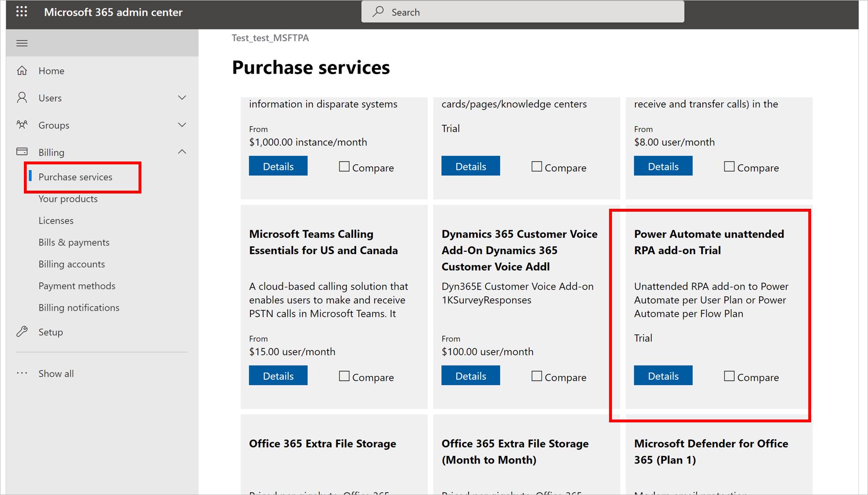This screenshot has width=868, height=495.
Task: Open Details for Power Automate unattended RPA
Action: pyautogui.click(x=663, y=376)
